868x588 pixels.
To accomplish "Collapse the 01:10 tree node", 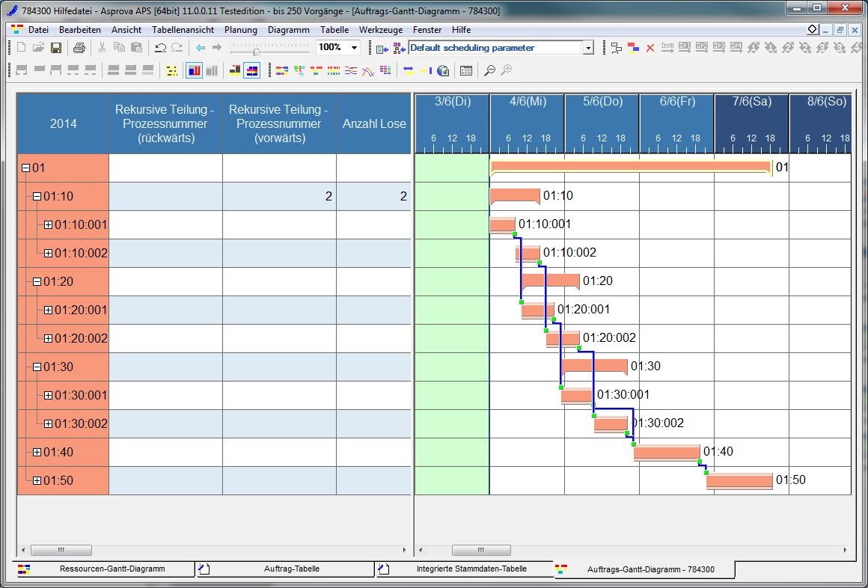I will (37, 197).
